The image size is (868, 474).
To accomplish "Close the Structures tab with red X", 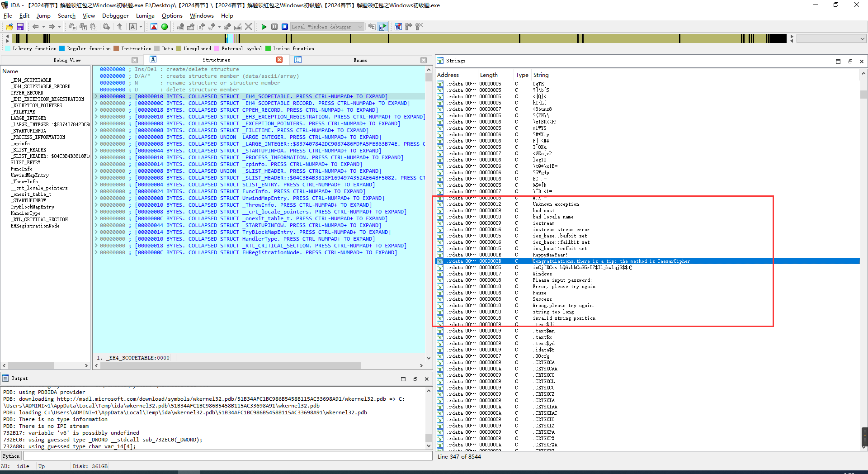I will 279,60.
